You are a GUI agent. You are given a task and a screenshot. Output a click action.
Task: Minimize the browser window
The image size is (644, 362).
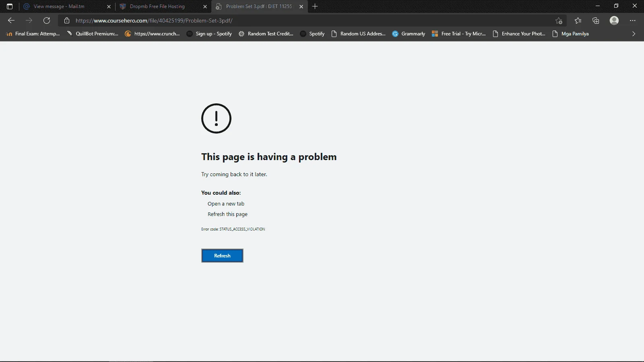(x=597, y=6)
